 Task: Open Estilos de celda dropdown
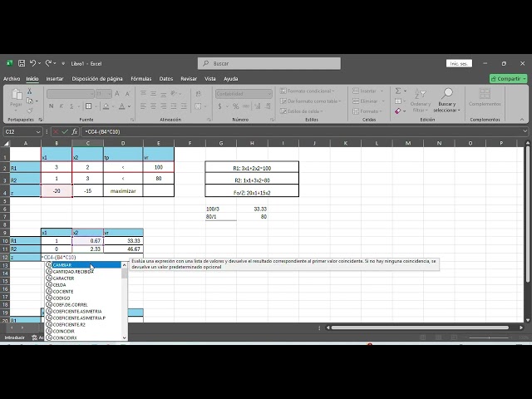[x=301, y=111]
